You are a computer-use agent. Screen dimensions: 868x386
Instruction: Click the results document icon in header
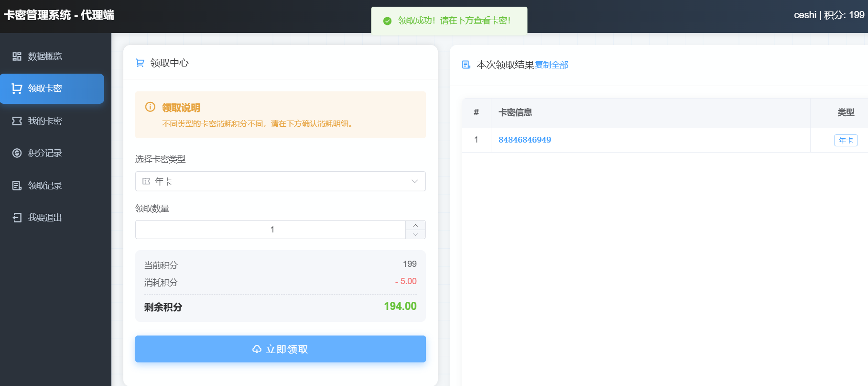[x=466, y=65]
